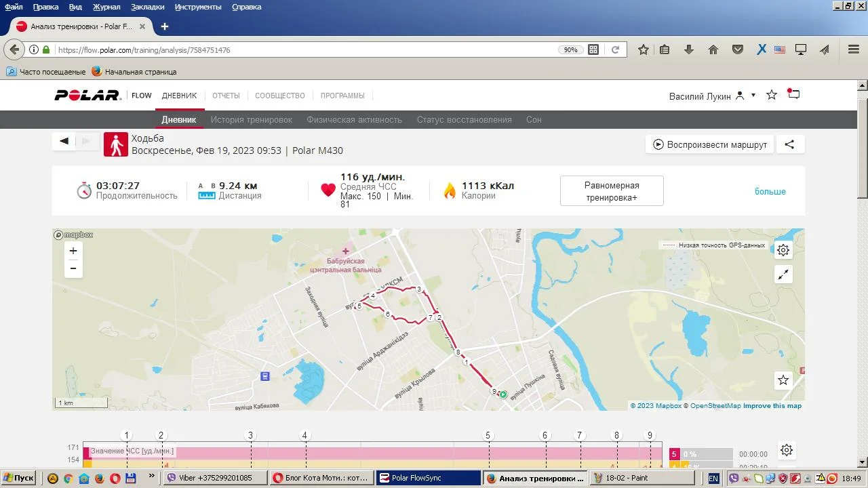Click the Равномерная тренировка+ button
The width and height of the screenshot is (868, 488).
coord(612,191)
